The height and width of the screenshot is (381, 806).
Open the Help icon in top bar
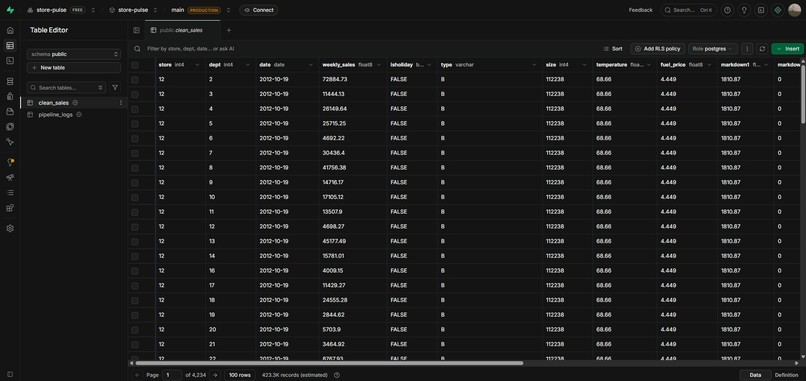[727, 10]
